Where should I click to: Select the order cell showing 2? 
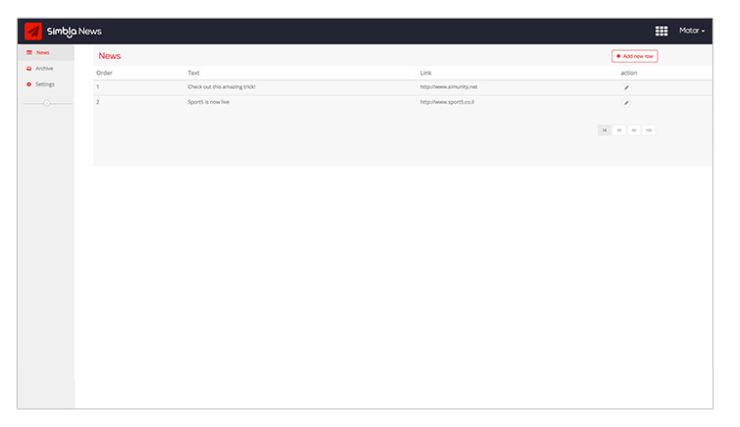98,102
